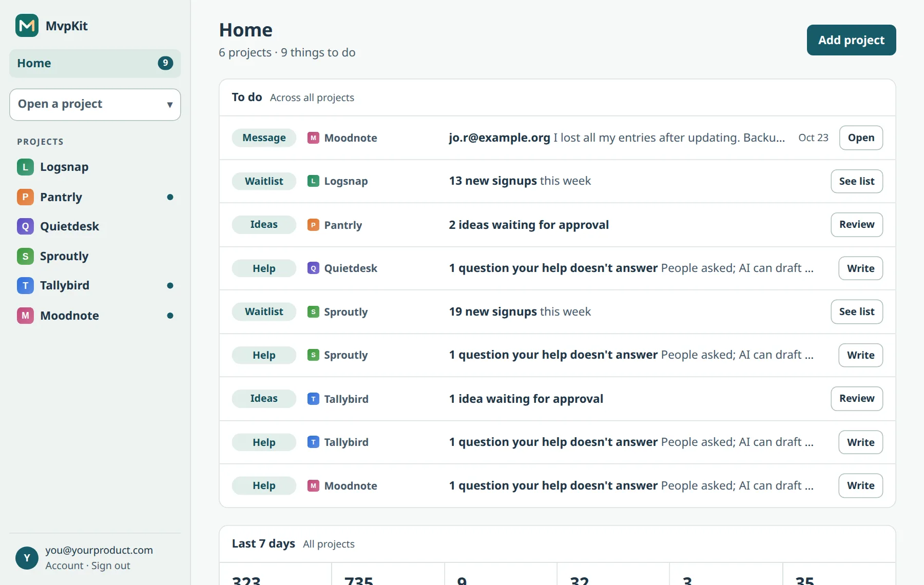
Task: Open the Account link
Action: [64, 565]
